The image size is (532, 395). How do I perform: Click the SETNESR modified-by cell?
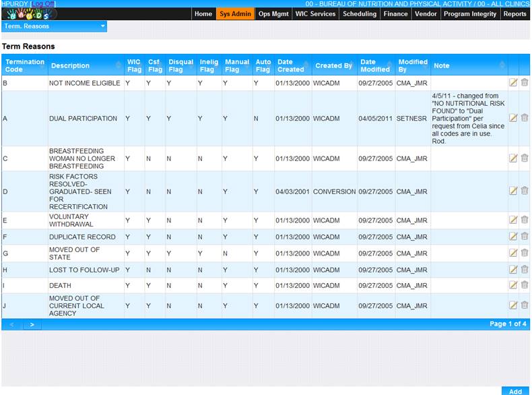click(x=411, y=118)
